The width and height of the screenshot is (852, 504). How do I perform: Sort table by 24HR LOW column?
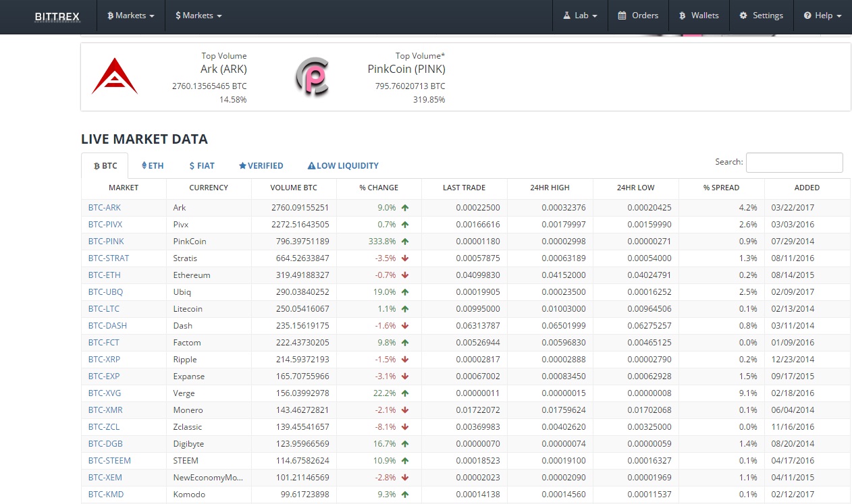point(636,188)
